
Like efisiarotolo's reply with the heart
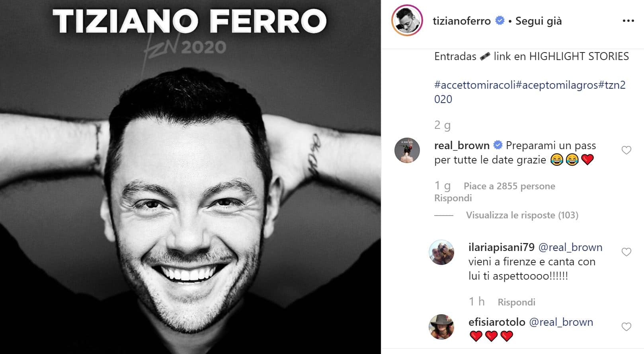(626, 327)
